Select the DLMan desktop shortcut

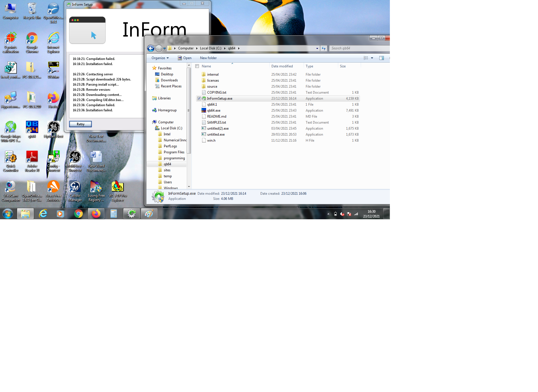[x=53, y=70]
